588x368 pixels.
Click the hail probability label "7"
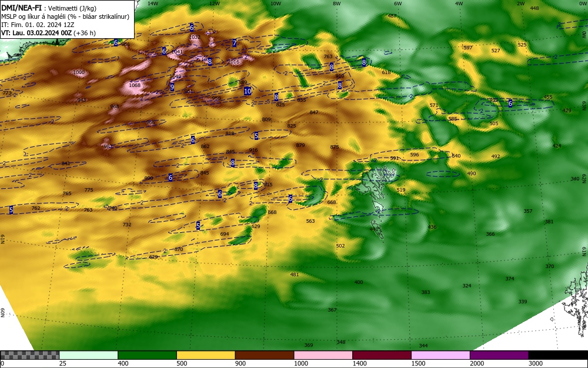235,43
